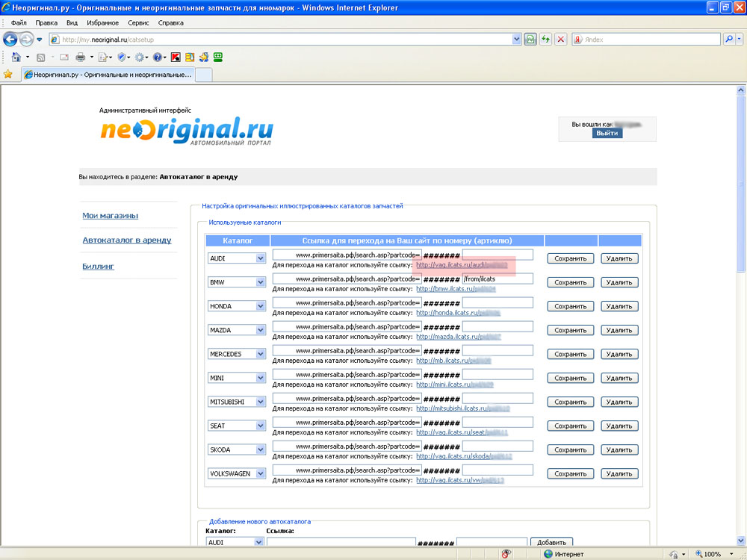Click Сохранить in the AUDI row
The width and height of the screenshot is (747, 560).
[570, 258]
